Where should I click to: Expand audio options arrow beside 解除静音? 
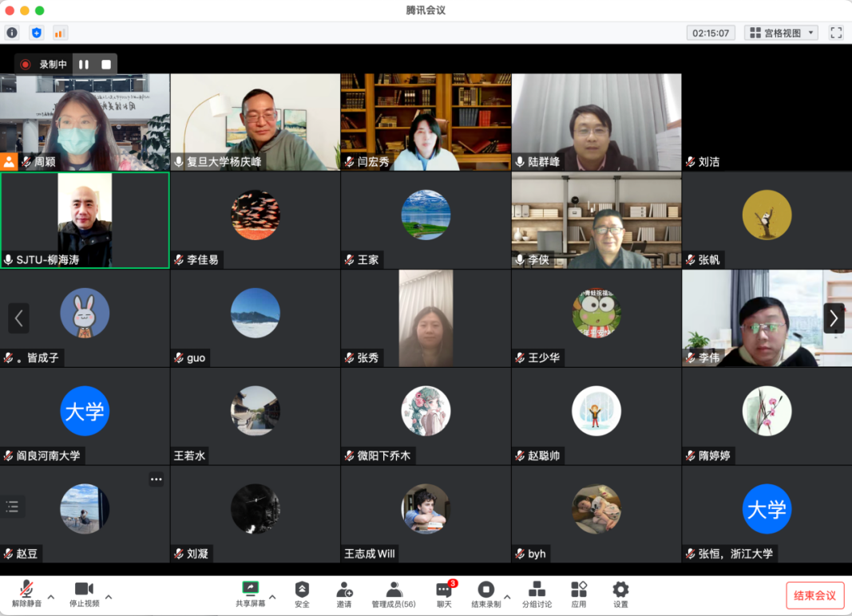(x=51, y=597)
